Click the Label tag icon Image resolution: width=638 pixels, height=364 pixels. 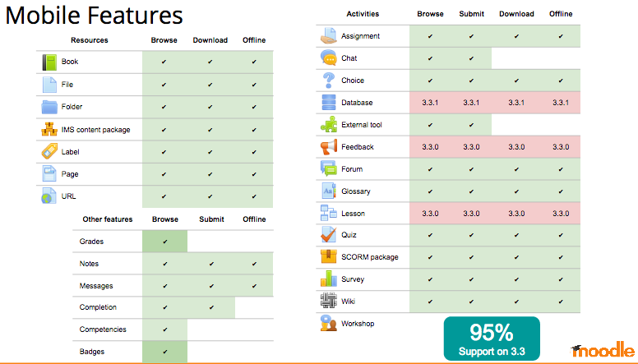tap(49, 151)
